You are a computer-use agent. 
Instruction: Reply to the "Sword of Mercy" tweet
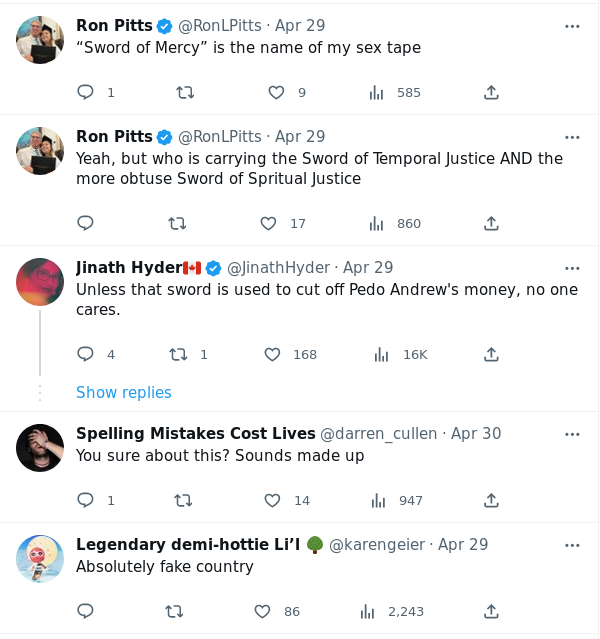coord(86,93)
